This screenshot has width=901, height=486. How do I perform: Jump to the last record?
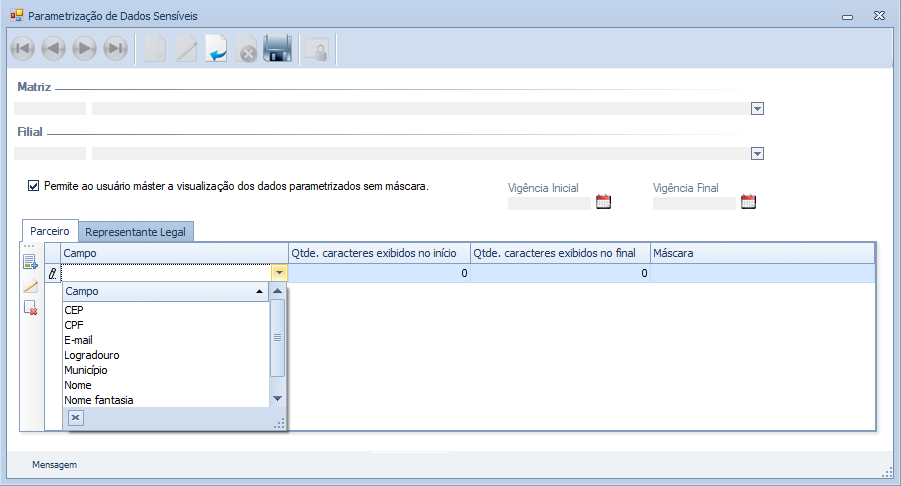[116, 48]
